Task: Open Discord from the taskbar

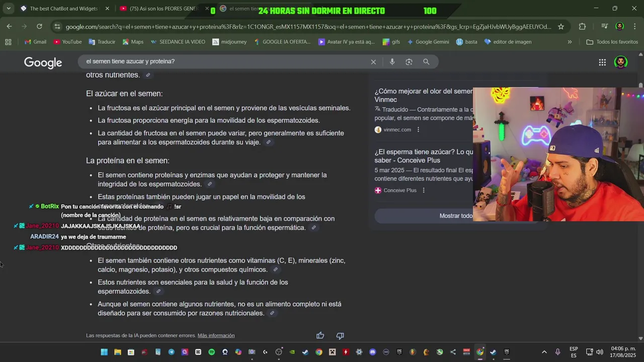Action: [373, 352]
